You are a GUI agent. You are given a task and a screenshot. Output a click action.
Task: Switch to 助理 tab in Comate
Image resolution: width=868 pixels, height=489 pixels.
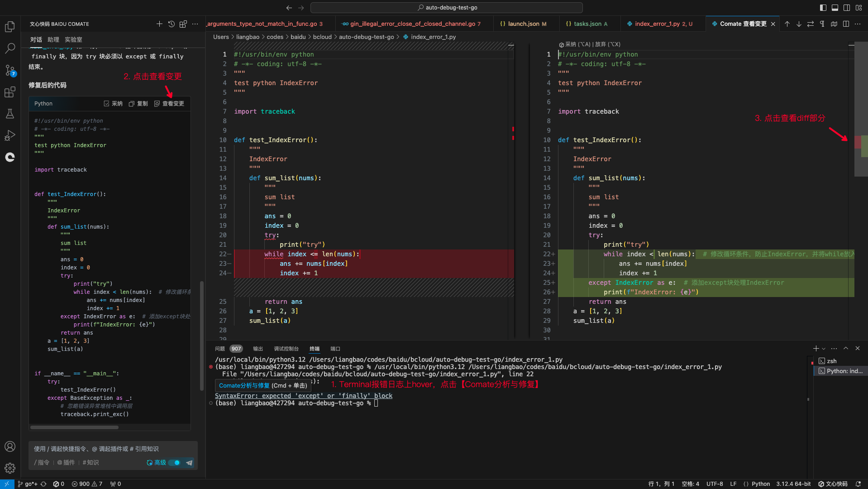[53, 40]
